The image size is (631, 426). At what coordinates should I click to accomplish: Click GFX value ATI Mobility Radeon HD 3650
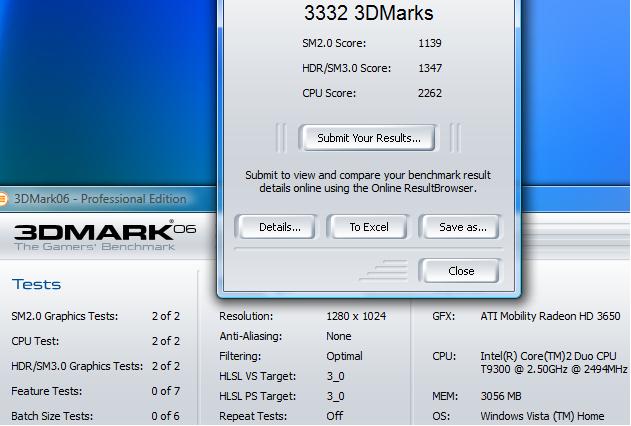tap(550, 316)
